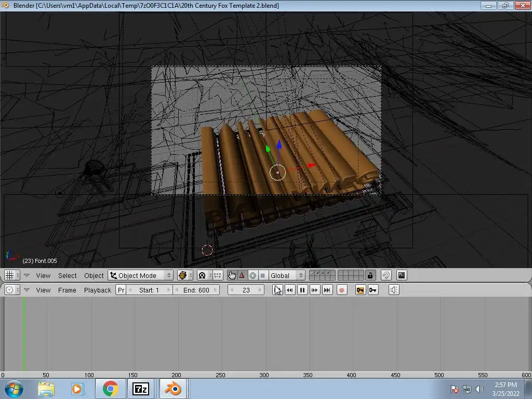Skip to the end frame

click(327, 290)
